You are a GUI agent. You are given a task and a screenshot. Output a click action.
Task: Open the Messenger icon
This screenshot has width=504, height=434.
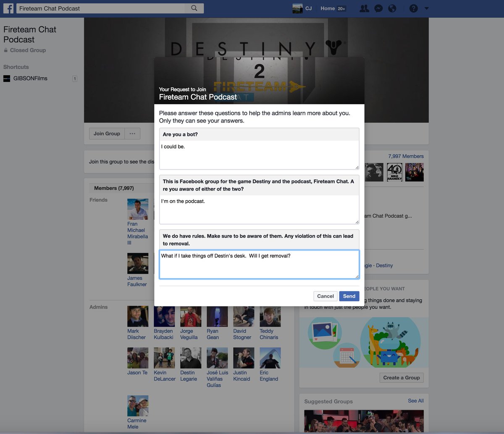(x=378, y=8)
